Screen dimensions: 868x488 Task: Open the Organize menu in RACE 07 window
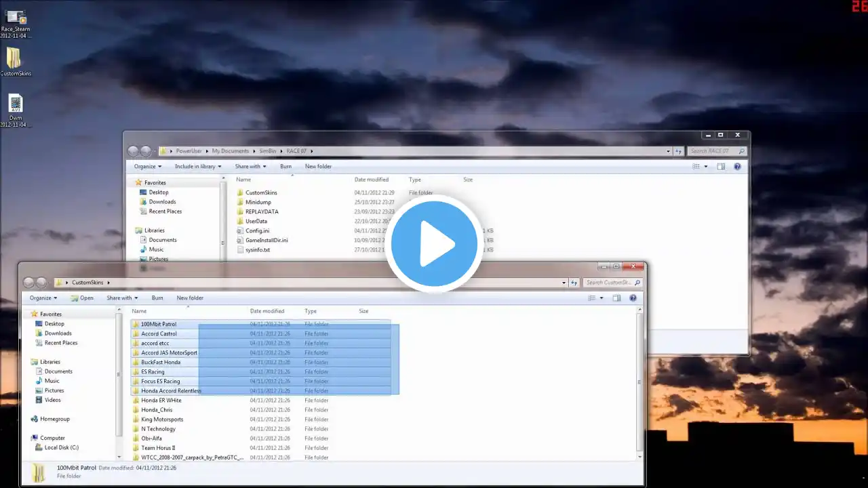click(x=147, y=166)
